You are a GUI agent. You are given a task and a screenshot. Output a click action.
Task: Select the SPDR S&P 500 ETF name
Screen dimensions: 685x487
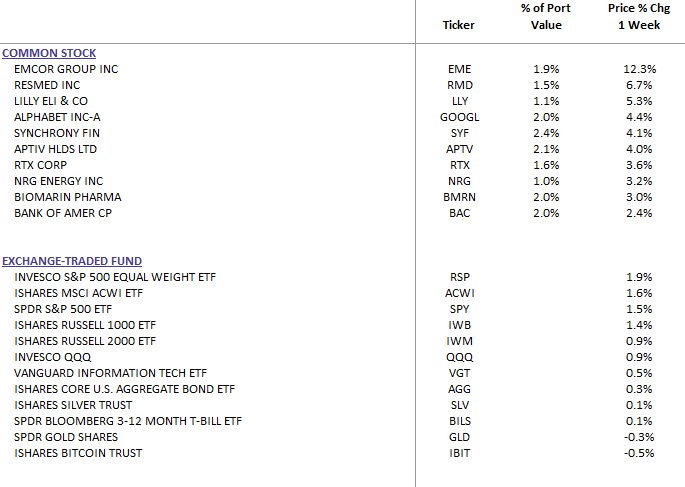coord(63,309)
